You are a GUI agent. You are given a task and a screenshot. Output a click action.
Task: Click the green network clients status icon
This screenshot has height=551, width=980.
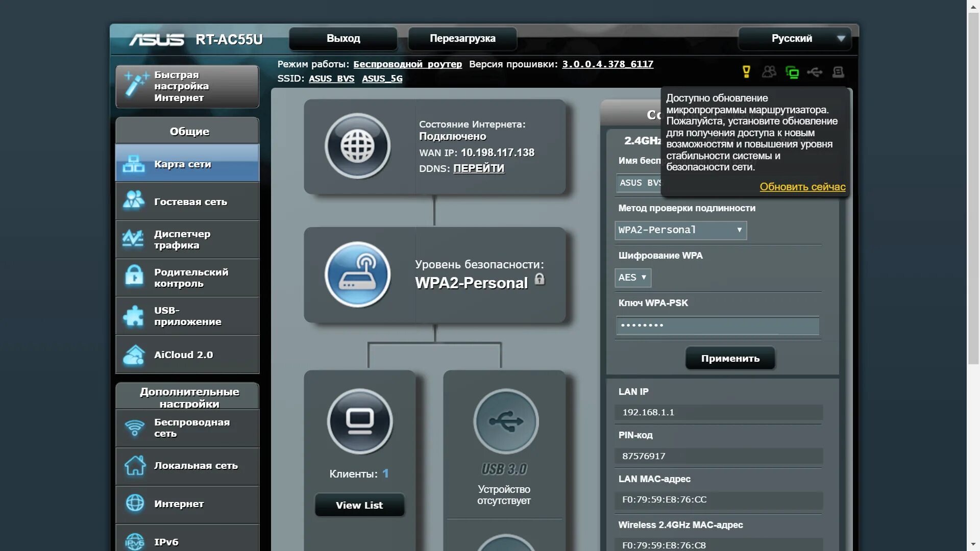[x=792, y=72]
